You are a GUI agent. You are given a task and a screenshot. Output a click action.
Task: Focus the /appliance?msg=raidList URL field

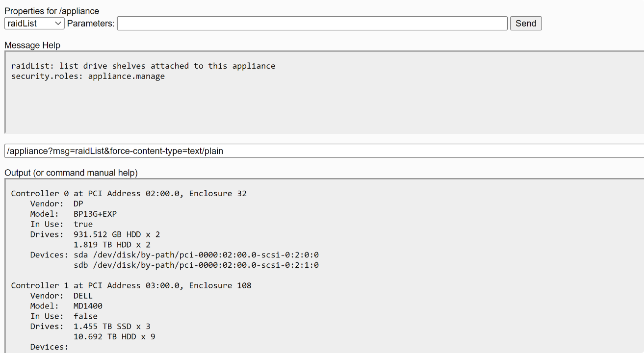click(x=324, y=151)
